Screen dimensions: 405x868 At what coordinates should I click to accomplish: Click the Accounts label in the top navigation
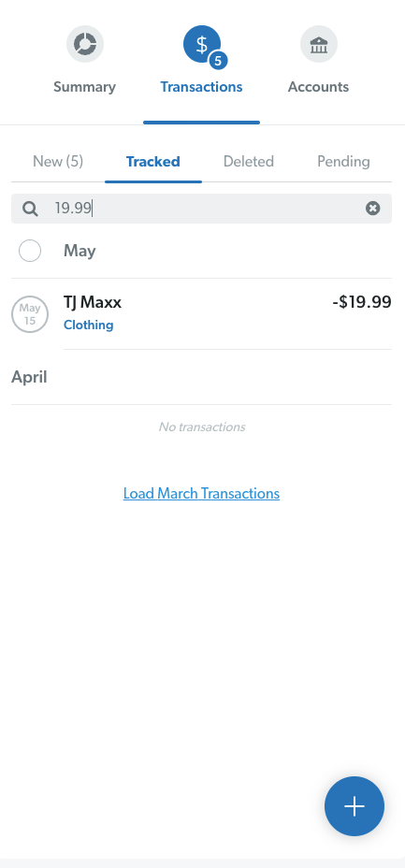[319, 87]
